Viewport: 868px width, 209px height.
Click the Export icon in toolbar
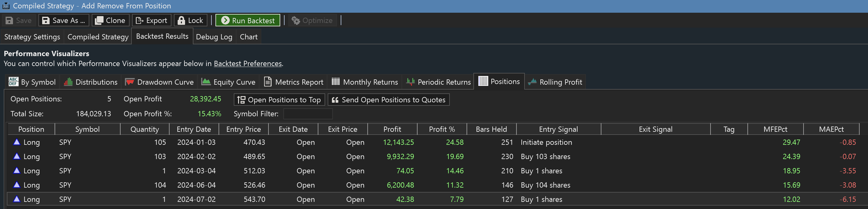click(x=139, y=20)
